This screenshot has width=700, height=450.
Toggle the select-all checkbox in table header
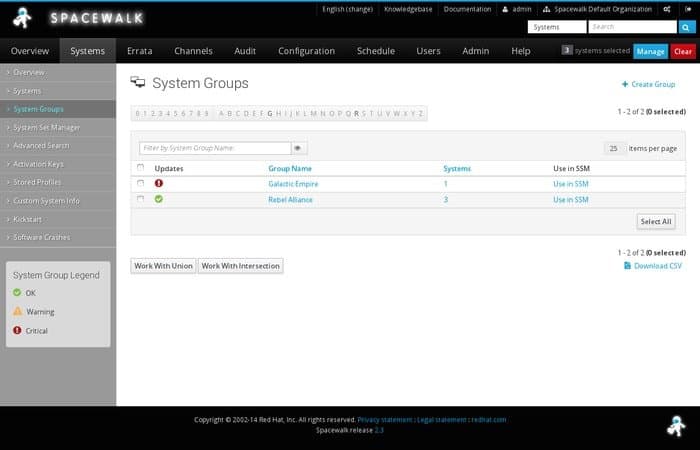[141, 167]
